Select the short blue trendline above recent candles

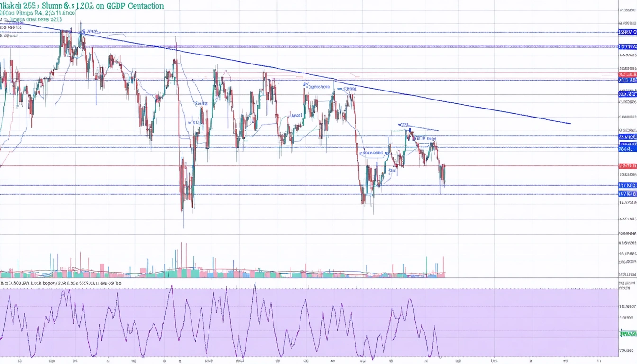tap(424, 128)
